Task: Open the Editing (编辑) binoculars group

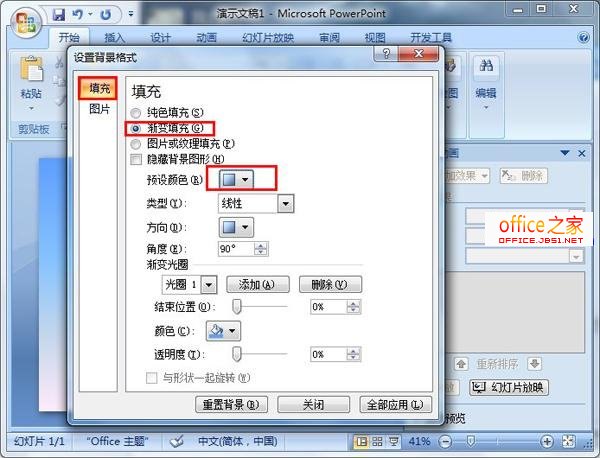Action: [486, 82]
